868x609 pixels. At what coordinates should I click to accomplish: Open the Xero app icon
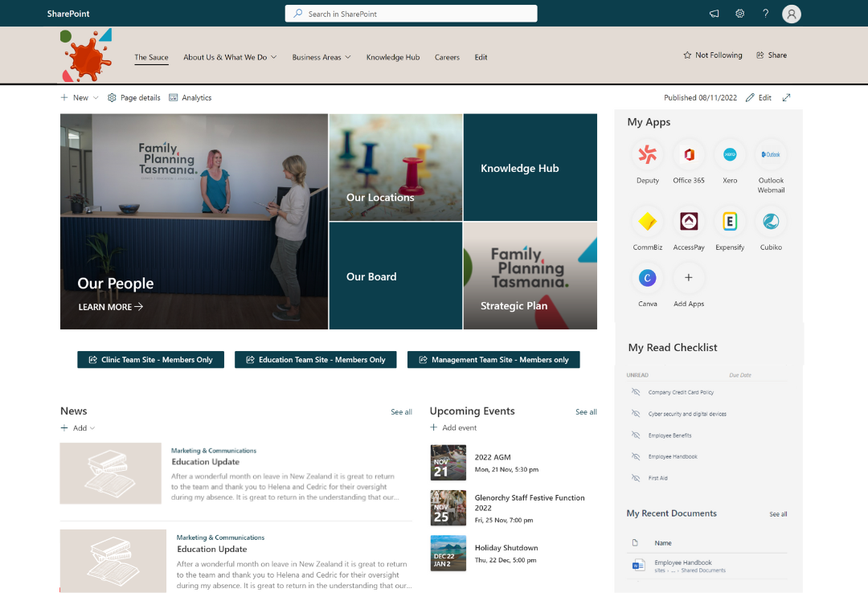pos(730,155)
